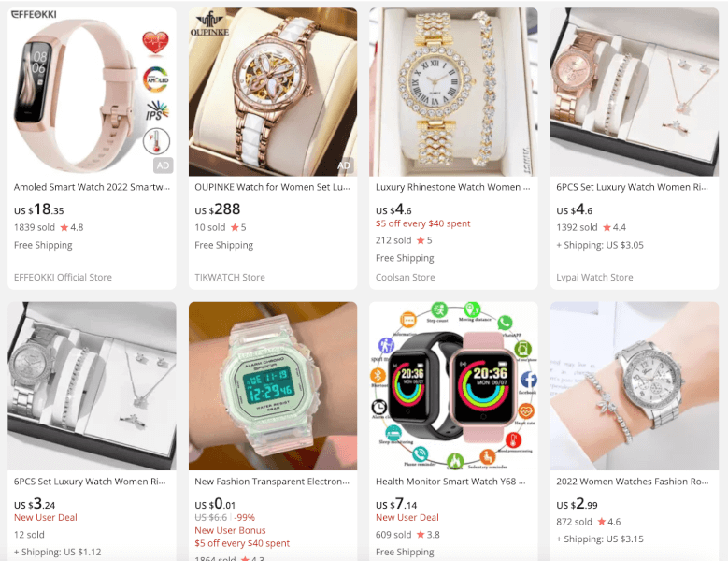Image resolution: width=728 pixels, height=561 pixels.
Task: Click the AMOLED circular icon on the smart watch image
Action: click(155, 79)
